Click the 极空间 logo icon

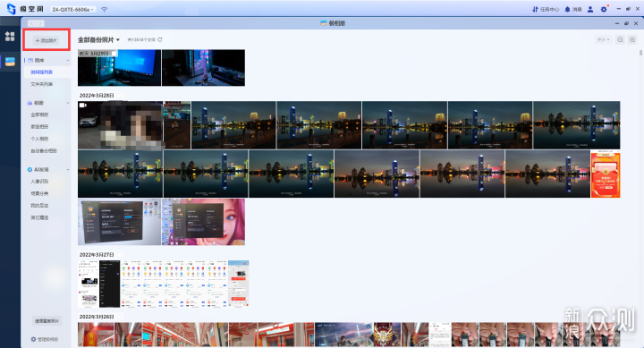click(12, 9)
